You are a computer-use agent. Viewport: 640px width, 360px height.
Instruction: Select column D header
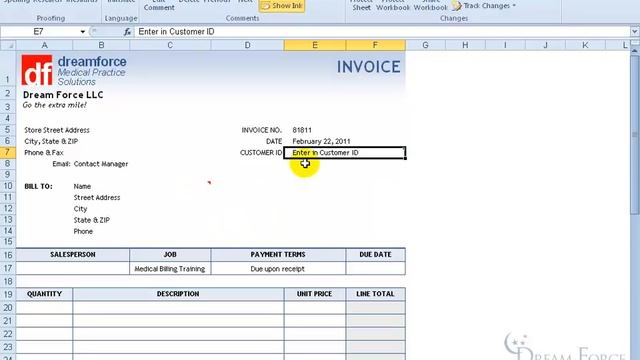point(247,45)
